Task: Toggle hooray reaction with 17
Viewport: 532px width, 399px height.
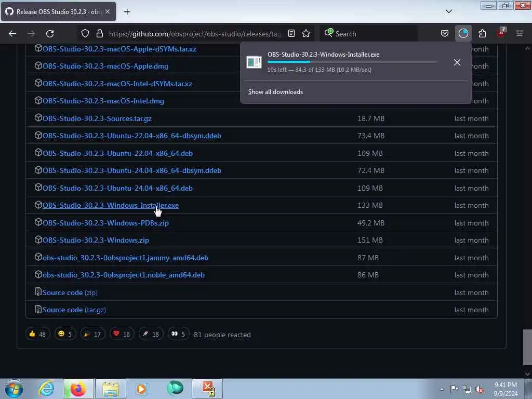Action: pos(92,334)
